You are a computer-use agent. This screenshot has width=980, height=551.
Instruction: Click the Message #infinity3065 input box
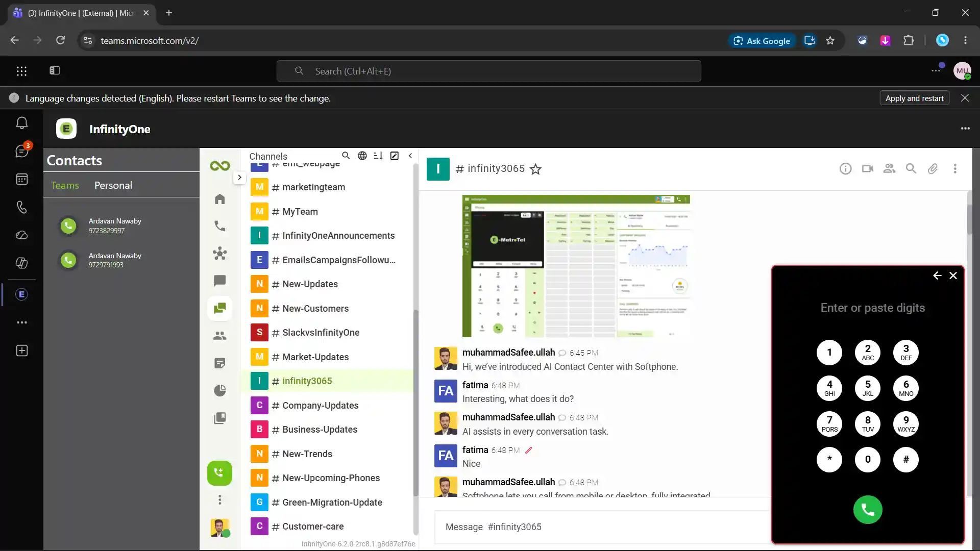602,527
